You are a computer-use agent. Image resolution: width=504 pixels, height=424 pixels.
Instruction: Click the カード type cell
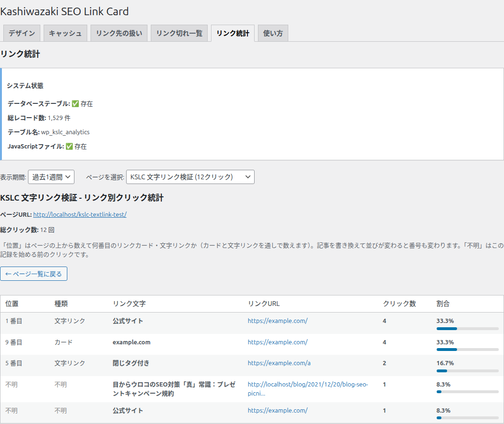(x=64, y=342)
